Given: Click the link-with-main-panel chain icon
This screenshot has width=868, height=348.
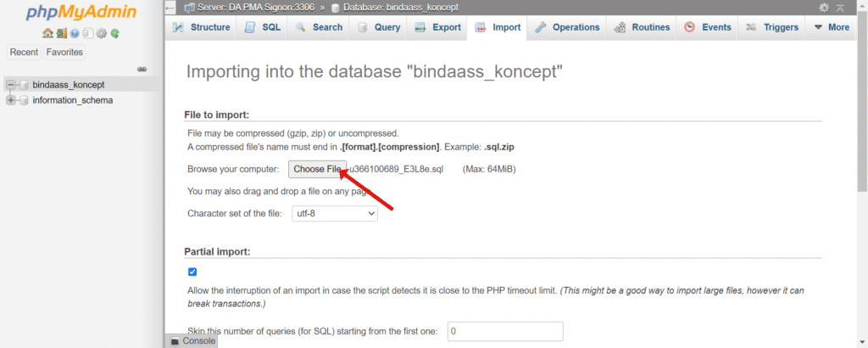Looking at the screenshot, I should pos(142,70).
